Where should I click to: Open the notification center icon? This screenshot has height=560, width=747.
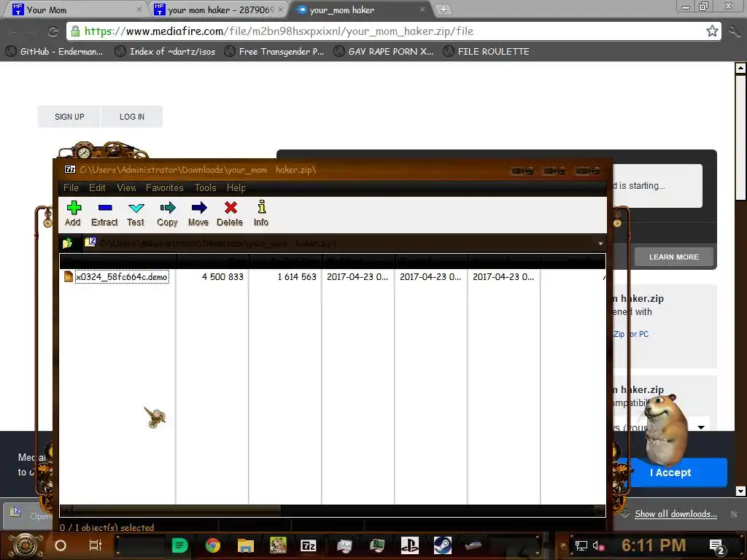coord(717,547)
